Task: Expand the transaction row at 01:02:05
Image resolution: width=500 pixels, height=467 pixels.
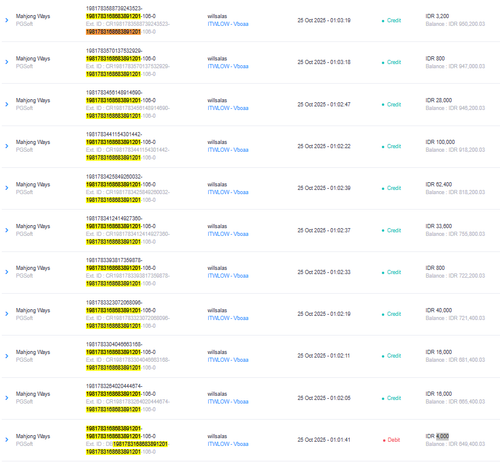Action: [7, 398]
